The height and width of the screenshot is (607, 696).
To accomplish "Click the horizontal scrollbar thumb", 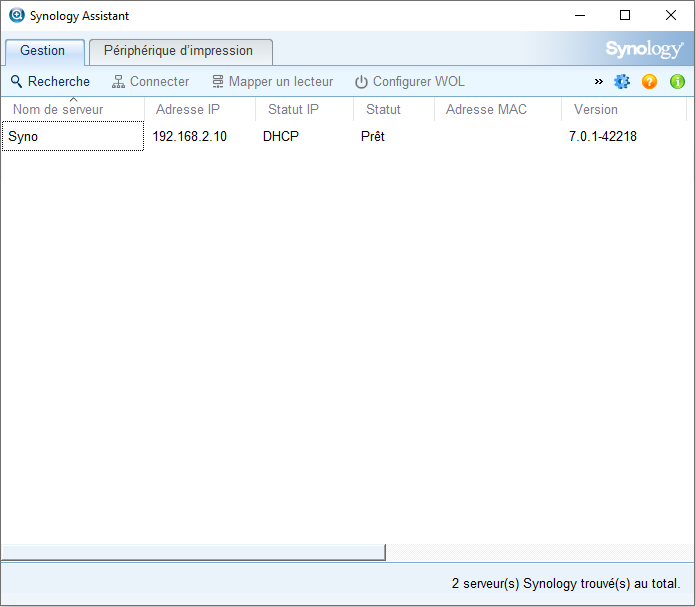I will tap(192, 552).
